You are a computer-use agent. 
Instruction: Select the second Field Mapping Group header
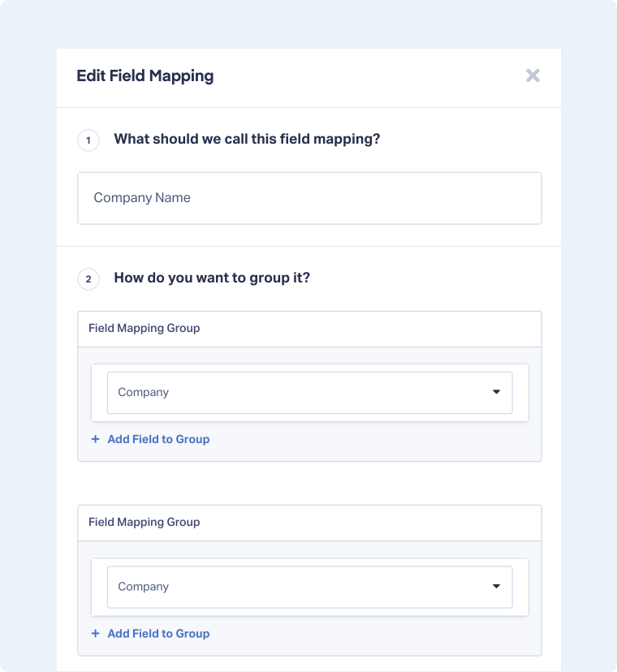[x=144, y=522]
